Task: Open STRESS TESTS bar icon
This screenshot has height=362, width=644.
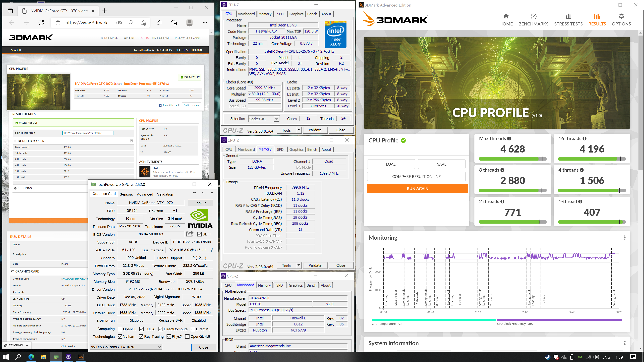Action: (x=568, y=16)
